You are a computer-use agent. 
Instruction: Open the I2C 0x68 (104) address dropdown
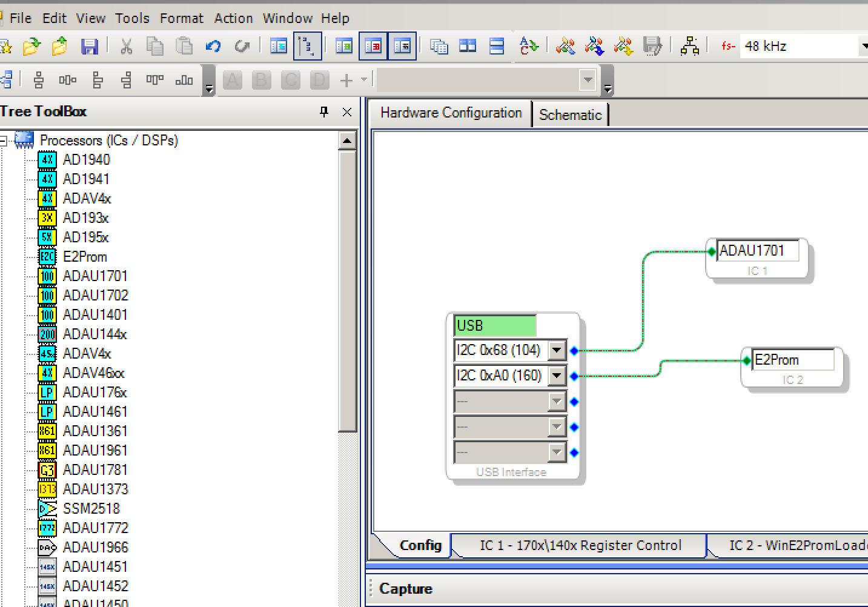556,350
